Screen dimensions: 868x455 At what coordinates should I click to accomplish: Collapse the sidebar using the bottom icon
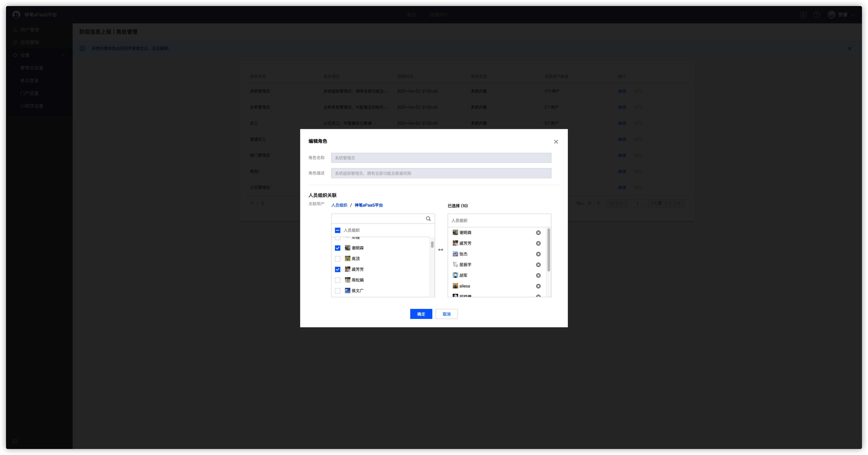point(15,441)
